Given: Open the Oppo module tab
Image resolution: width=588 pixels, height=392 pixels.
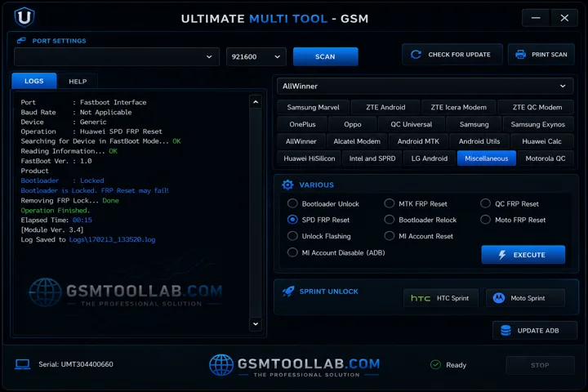Looking at the screenshot, I should (x=353, y=124).
